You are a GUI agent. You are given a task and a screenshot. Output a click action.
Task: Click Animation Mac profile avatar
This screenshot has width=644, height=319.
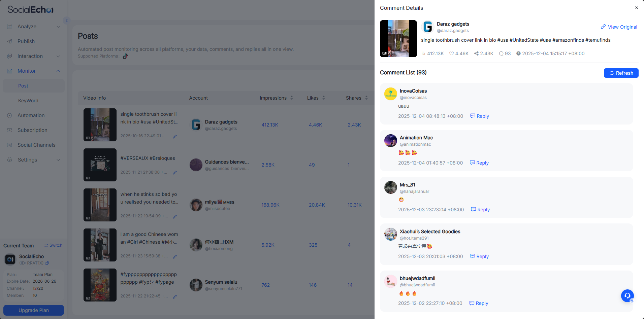pyautogui.click(x=391, y=141)
